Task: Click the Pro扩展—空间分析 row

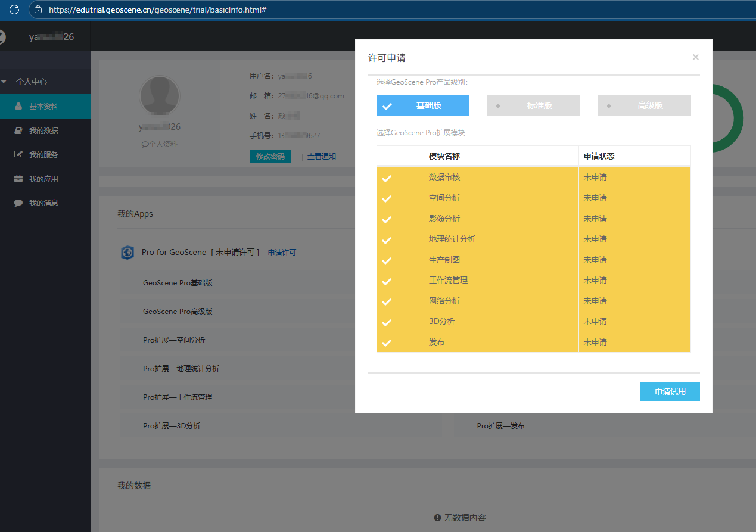Action: click(x=281, y=340)
